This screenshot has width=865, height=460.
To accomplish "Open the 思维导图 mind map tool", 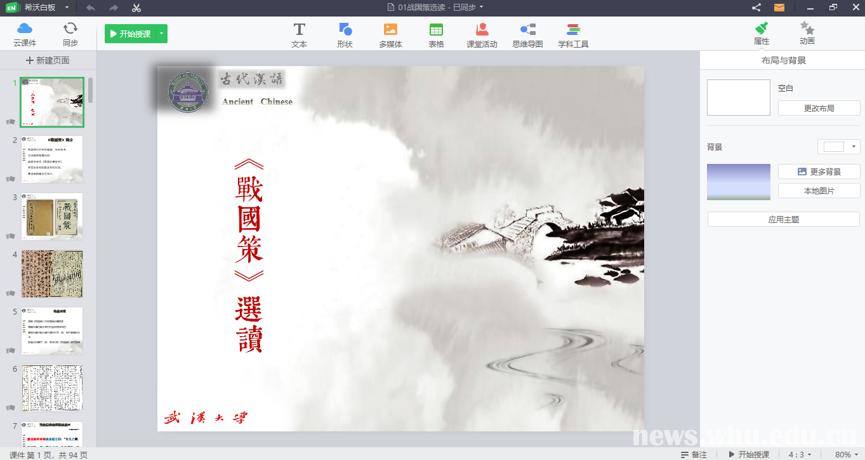I will [527, 35].
